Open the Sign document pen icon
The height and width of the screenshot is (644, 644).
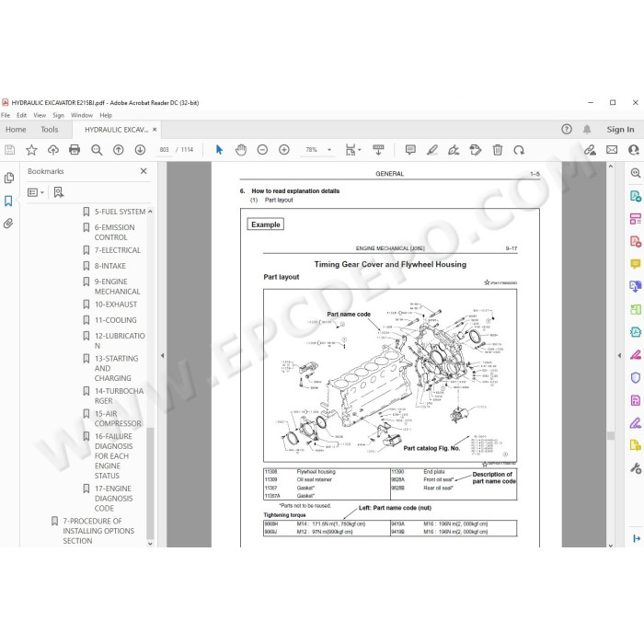[454, 150]
